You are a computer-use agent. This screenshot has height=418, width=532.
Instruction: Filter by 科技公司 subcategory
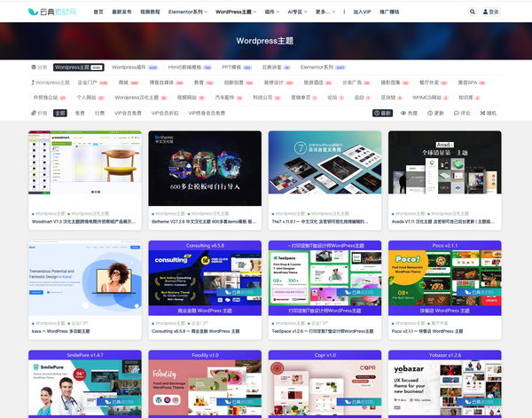267,98
